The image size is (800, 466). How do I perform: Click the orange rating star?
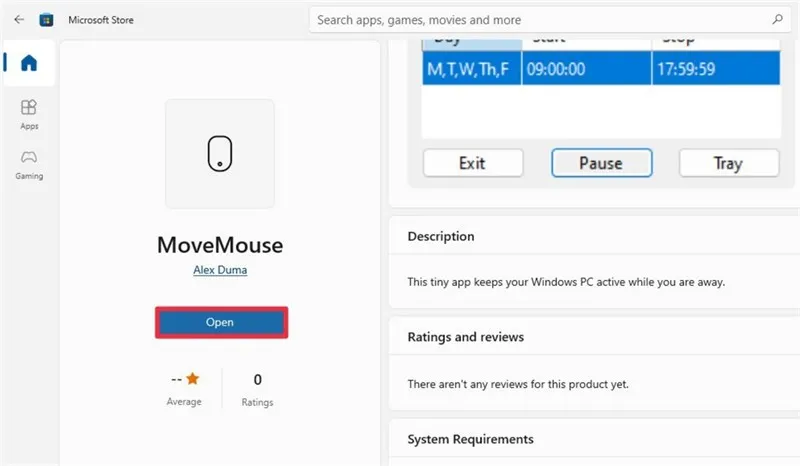(193, 379)
